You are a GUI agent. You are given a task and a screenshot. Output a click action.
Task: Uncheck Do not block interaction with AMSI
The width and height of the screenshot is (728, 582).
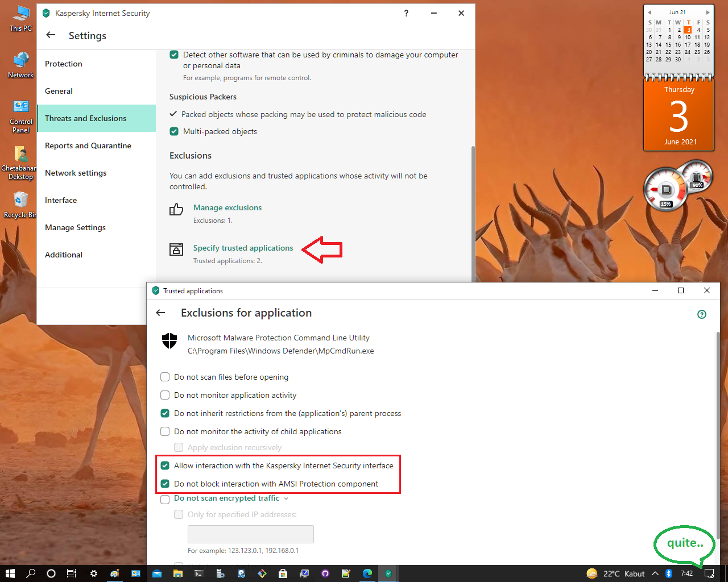165,484
